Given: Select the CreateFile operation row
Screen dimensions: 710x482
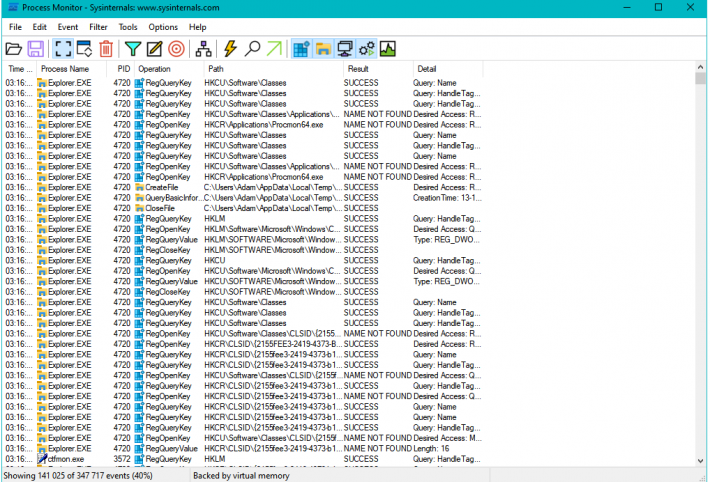Looking at the screenshot, I should click(243, 187).
